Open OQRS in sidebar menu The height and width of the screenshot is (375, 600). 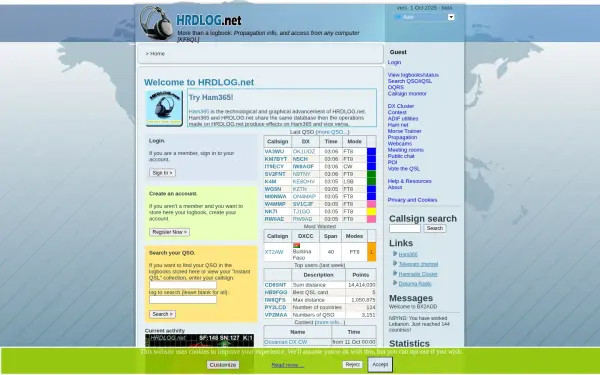(396, 87)
